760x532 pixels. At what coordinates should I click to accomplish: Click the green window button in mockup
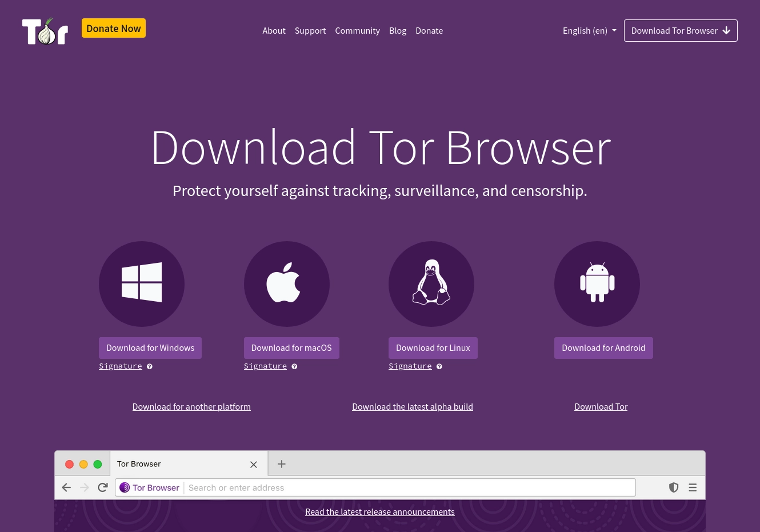coord(98,464)
